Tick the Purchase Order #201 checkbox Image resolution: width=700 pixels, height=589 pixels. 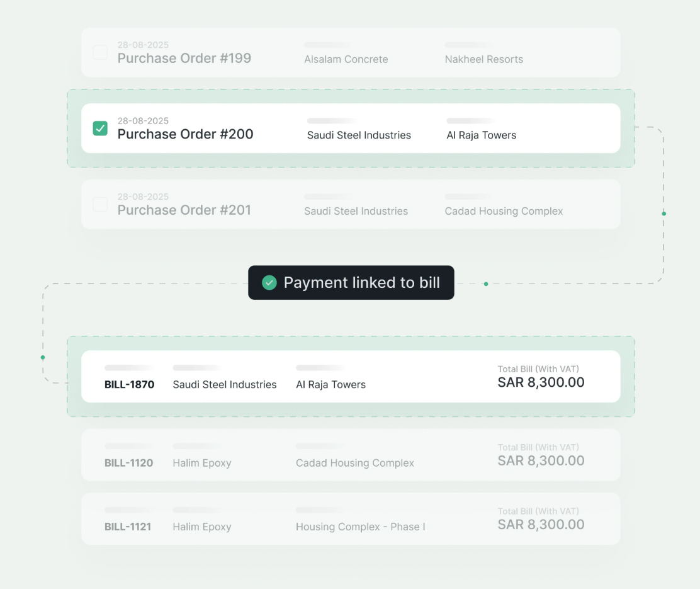[100, 204]
